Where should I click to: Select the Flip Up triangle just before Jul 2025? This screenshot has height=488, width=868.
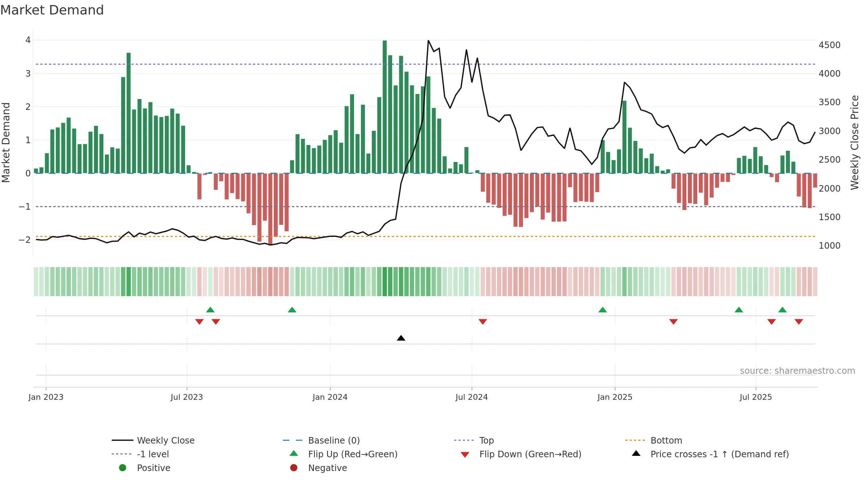(739, 310)
